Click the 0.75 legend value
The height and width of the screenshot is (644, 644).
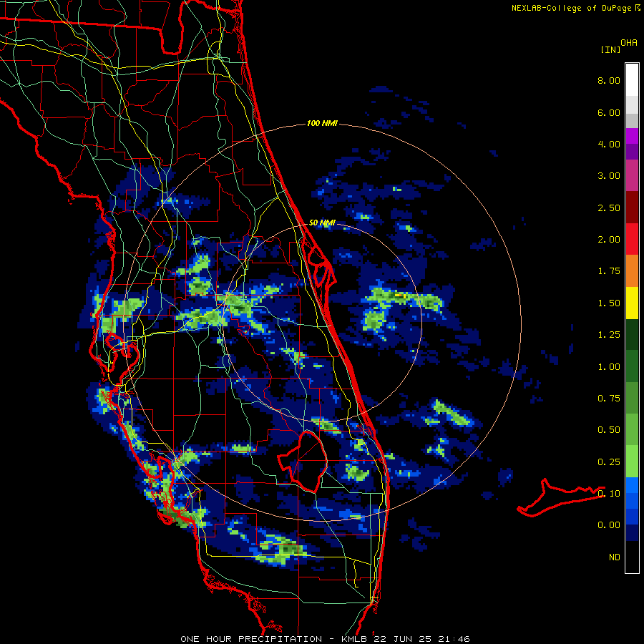coord(609,399)
